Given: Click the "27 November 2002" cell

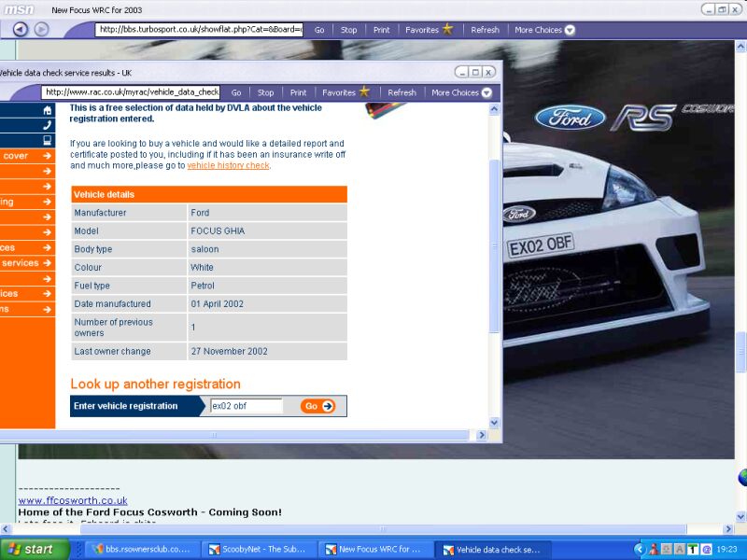Looking at the screenshot, I should tap(267, 351).
